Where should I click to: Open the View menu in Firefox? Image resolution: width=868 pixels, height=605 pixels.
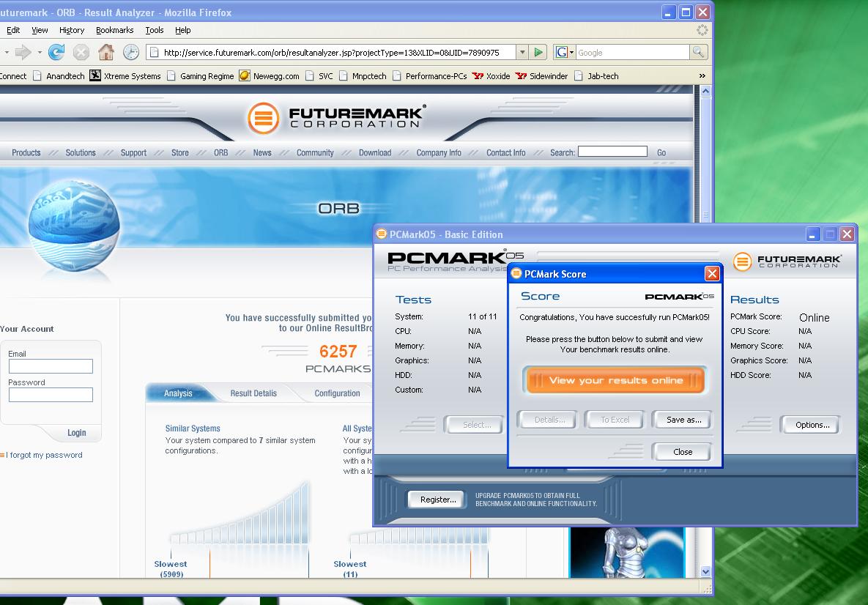pos(40,30)
